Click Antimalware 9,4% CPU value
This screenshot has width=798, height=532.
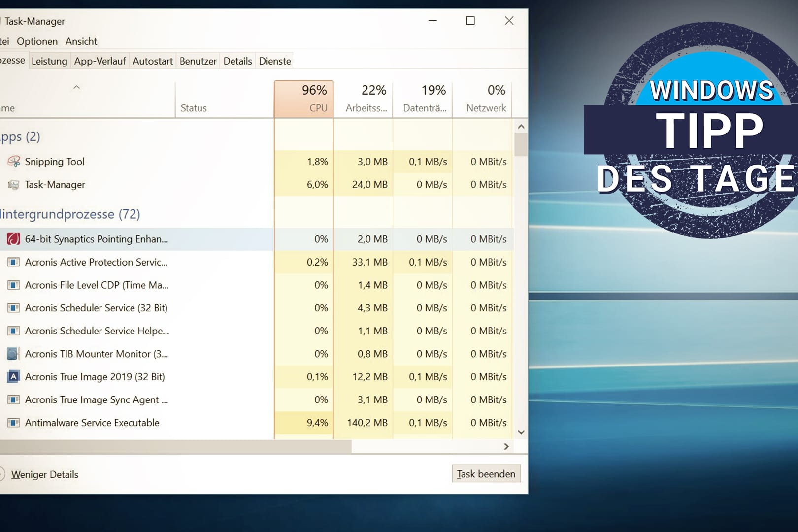(317, 423)
